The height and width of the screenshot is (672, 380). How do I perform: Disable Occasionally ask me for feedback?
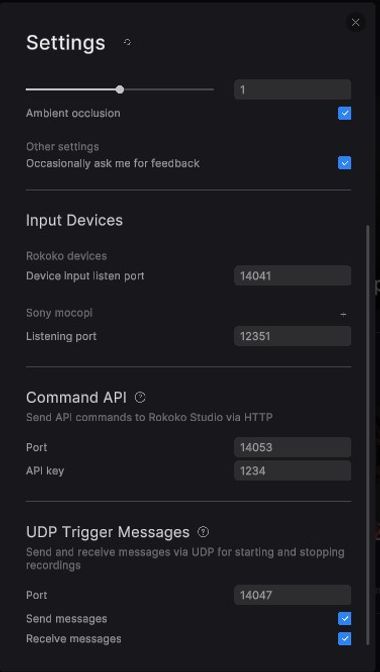344,163
